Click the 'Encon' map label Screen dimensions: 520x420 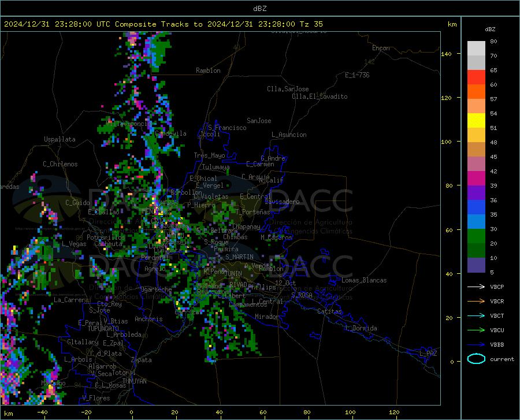coord(381,48)
